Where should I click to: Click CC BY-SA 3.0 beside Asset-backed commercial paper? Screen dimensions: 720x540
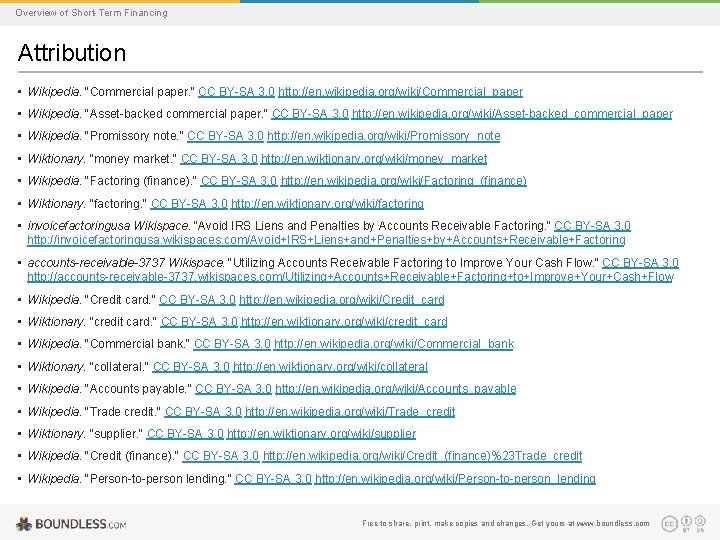click(310, 114)
